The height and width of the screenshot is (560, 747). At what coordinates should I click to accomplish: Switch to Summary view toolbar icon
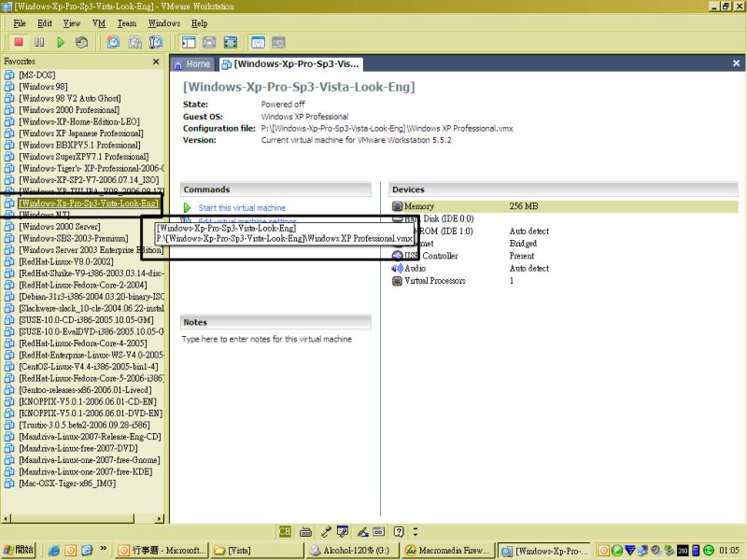pyautogui.click(x=258, y=42)
